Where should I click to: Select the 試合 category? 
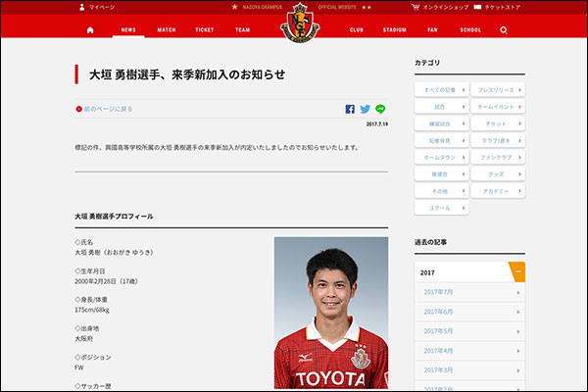tap(442, 107)
